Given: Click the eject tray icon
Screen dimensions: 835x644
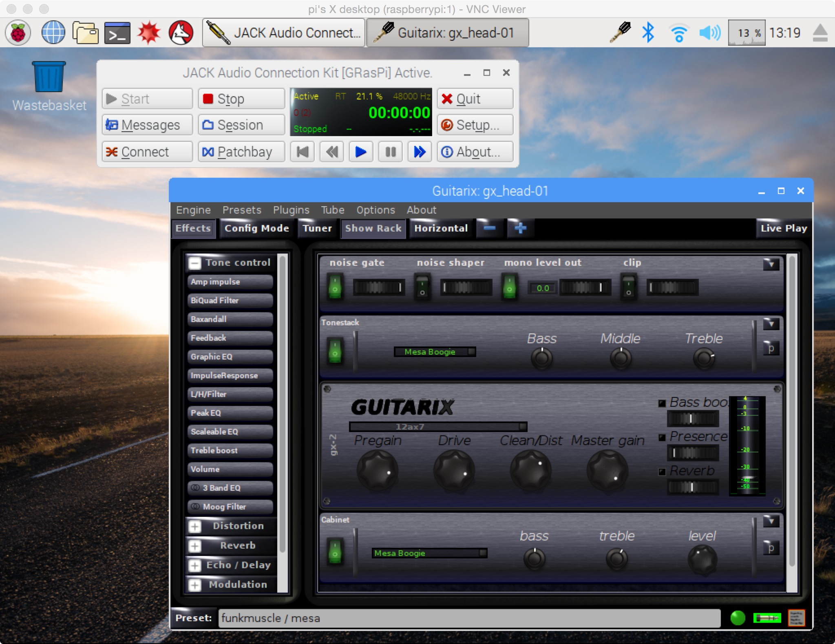Looking at the screenshot, I should pyautogui.click(x=820, y=33).
